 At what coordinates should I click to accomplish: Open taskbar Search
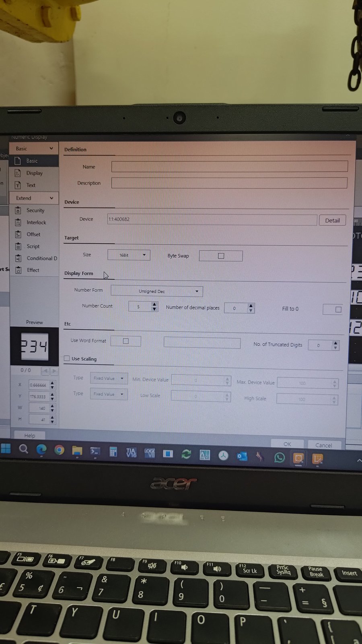coord(23,449)
